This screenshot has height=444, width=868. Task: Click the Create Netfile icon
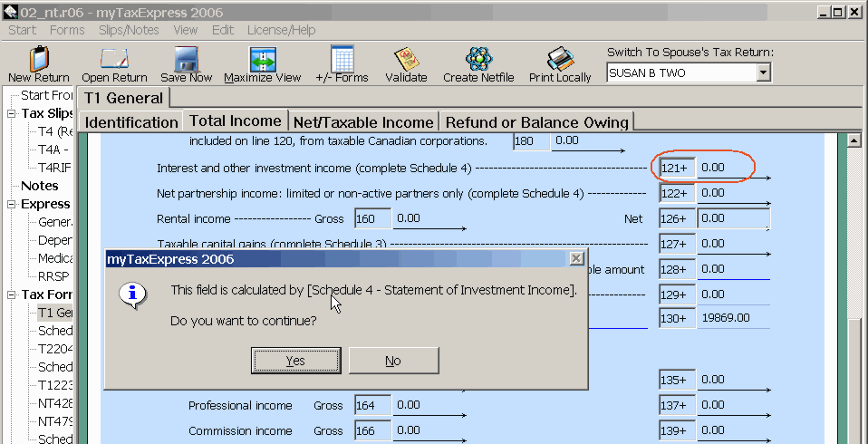478,60
